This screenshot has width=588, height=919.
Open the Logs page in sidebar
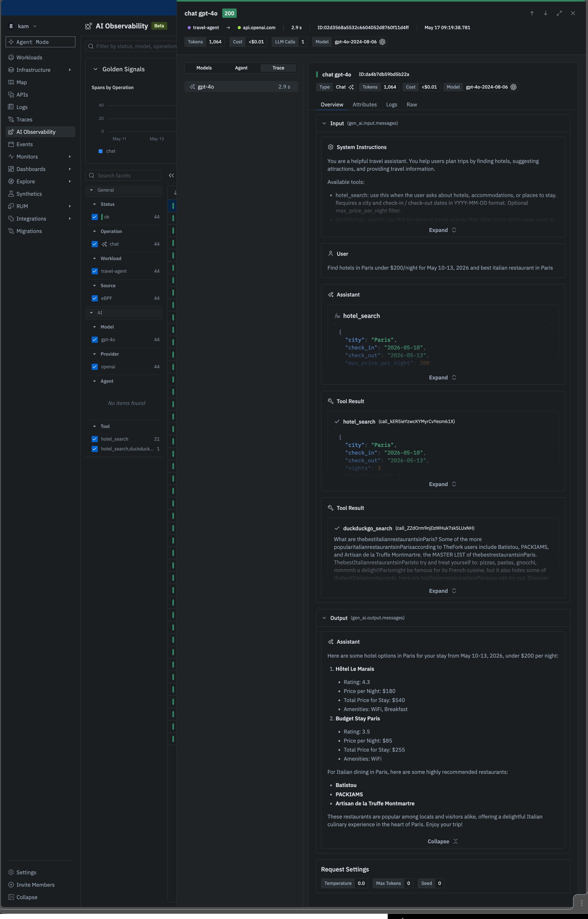[x=22, y=107]
